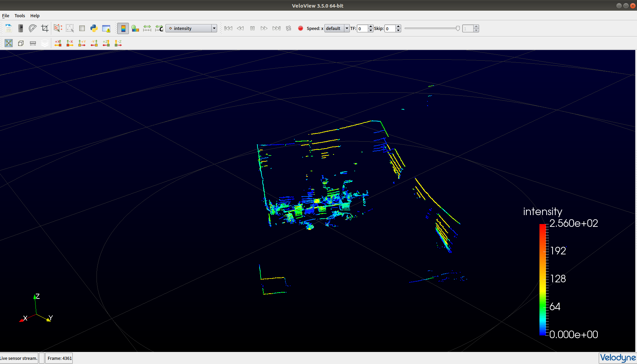Image resolution: width=637 pixels, height=364 pixels.
Task: Pause the playback
Action: 252,28
